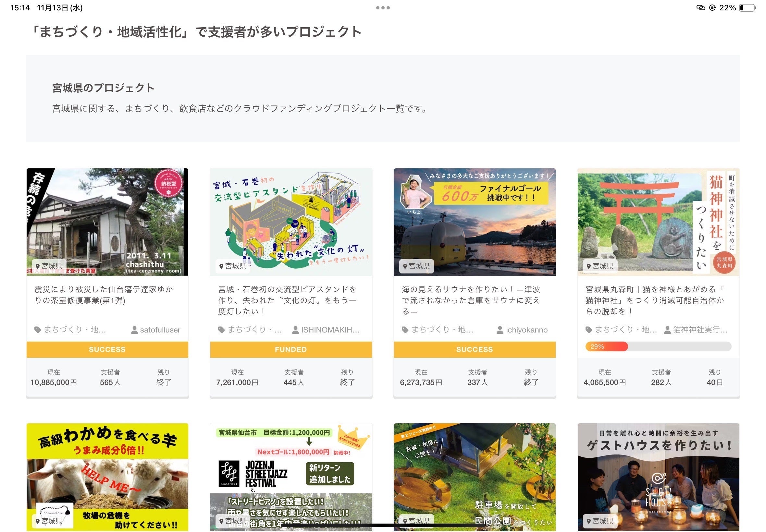Click SUCCESS banner on the sauna project
Screen dimensions: 766x532
point(474,349)
